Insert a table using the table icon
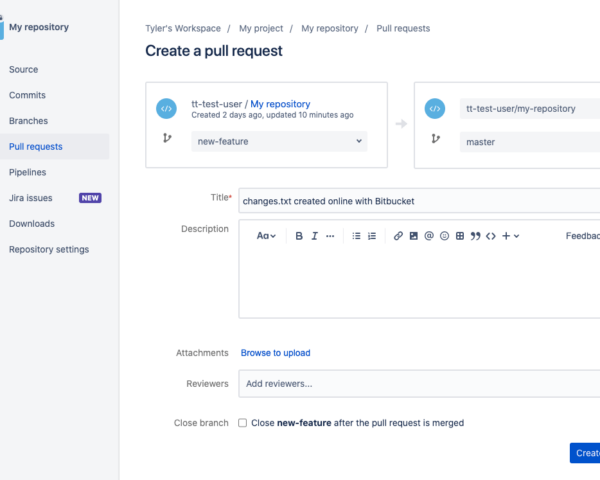This screenshot has height=480, width=600. (460, 236)
